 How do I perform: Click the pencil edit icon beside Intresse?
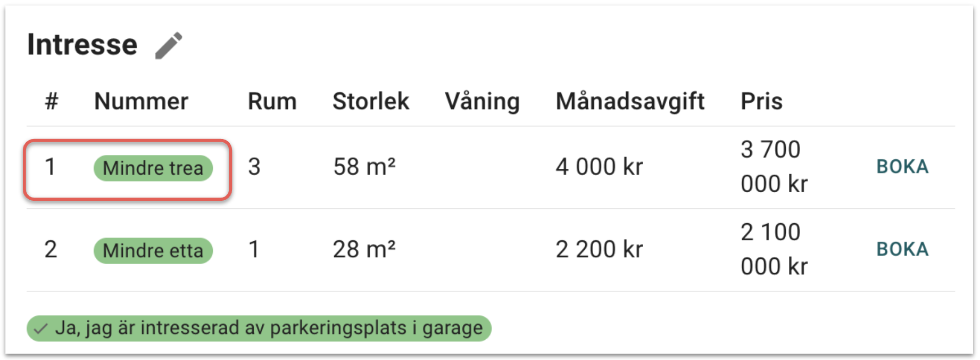[169, 45]
